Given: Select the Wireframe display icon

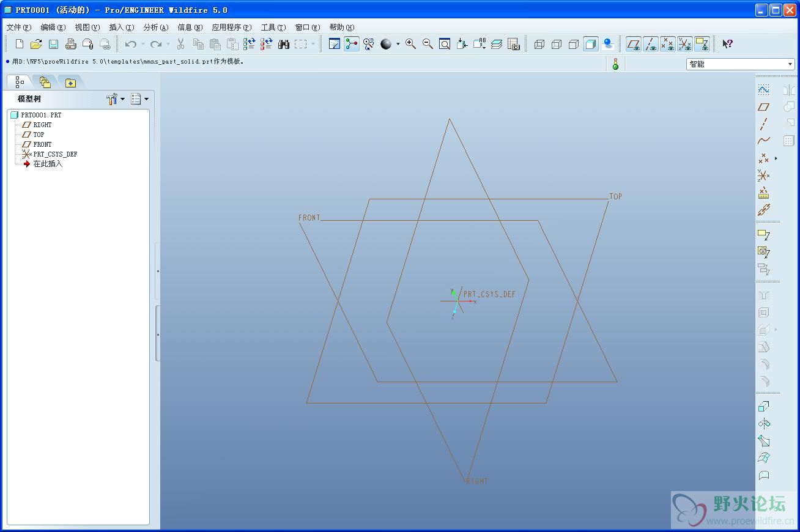Looking at the screenshot, I should point(539,44).
